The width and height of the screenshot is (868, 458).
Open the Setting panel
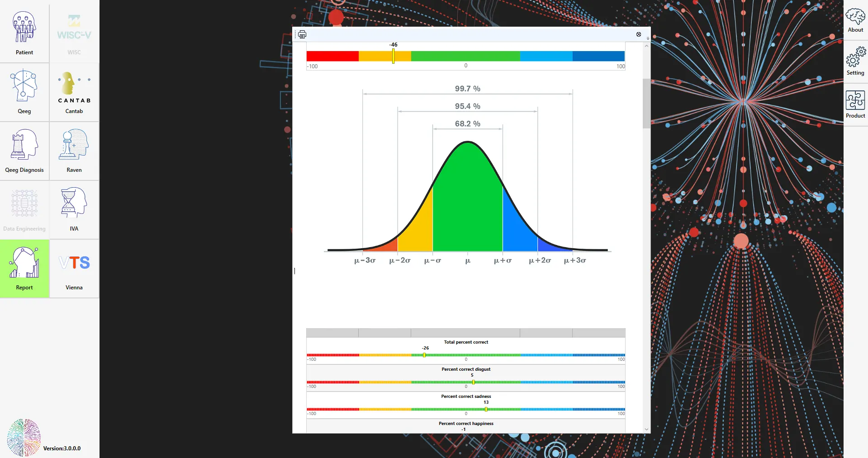pos(855,62)
